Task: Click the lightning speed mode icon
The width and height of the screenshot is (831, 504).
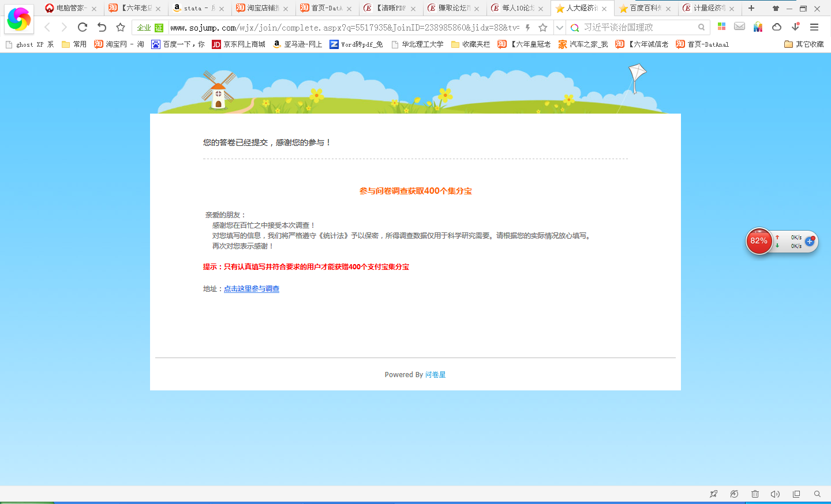Action: coord(527,27)
